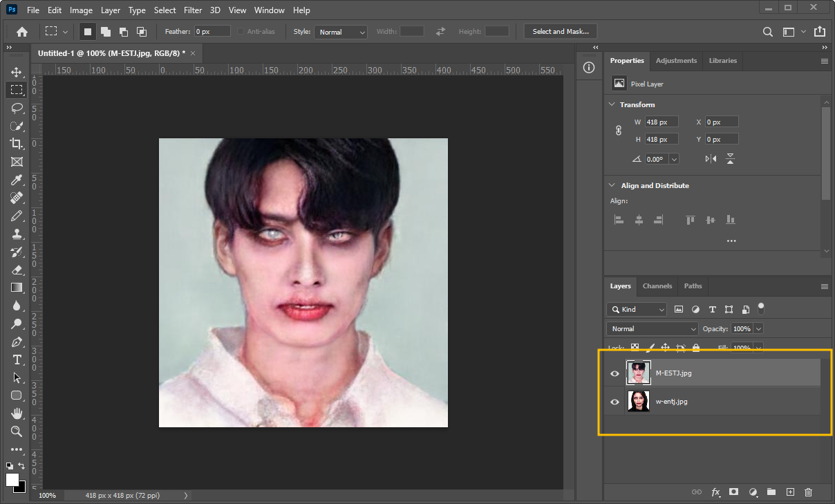This screenshot has height=504, width=835.
Task: Select the Zoom tool
Action: coord(17,431)
